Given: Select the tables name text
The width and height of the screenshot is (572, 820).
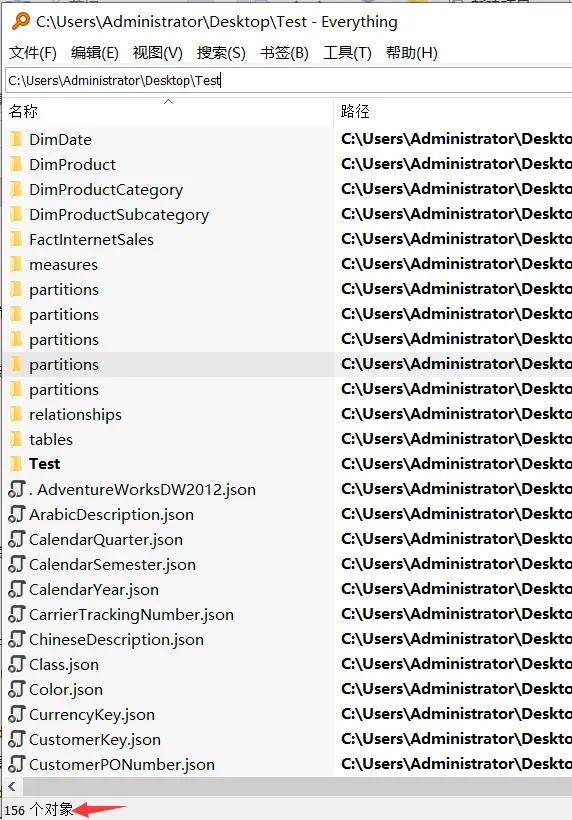Looking at the screenshot, I should pyautogui.click(x=51, y=440).
